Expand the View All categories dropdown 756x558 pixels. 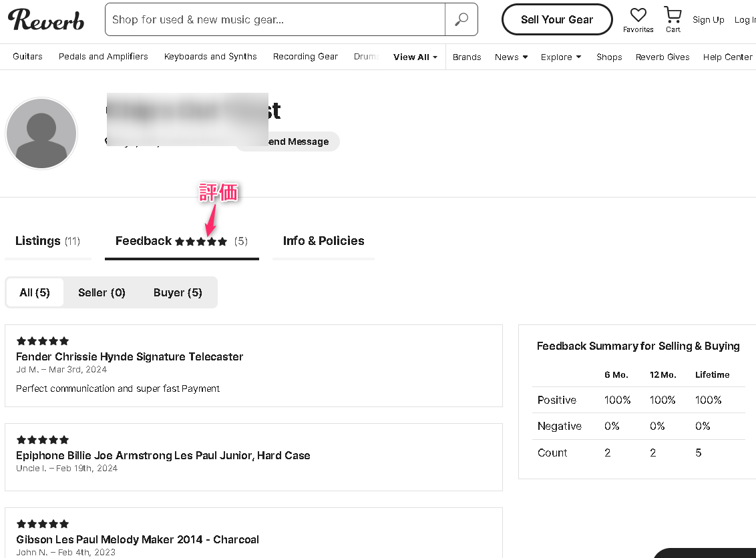(x=415, y=57)
